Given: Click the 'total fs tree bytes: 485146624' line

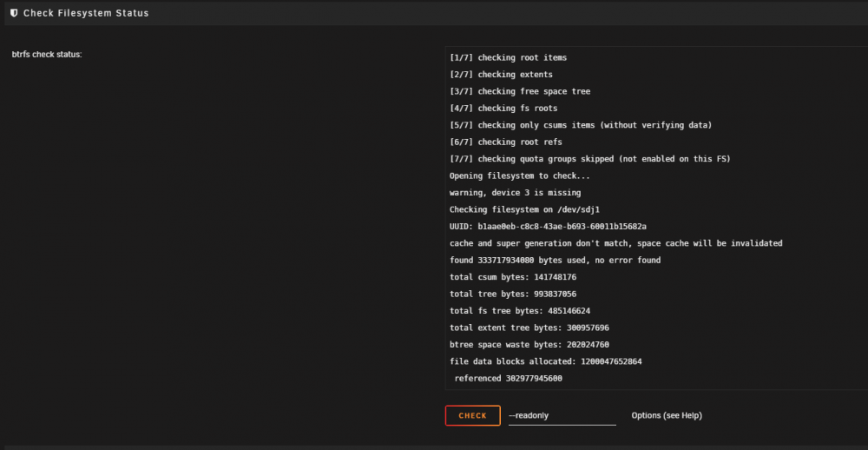Looking at the screenshot, I should (520, 311).
